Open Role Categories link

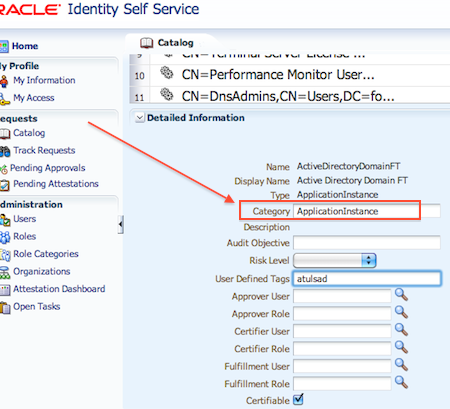click(46, 254)
